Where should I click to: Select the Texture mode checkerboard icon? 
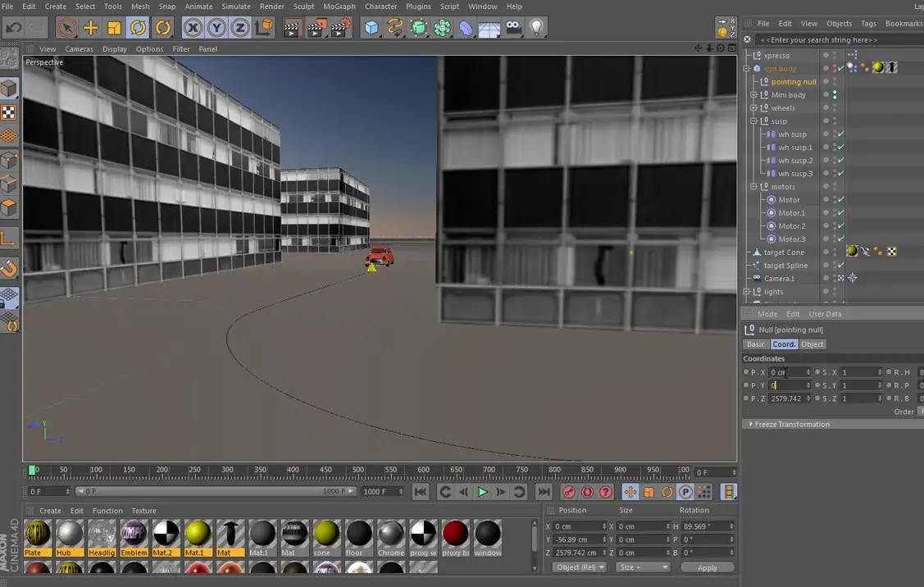click(x=9, y=112)
